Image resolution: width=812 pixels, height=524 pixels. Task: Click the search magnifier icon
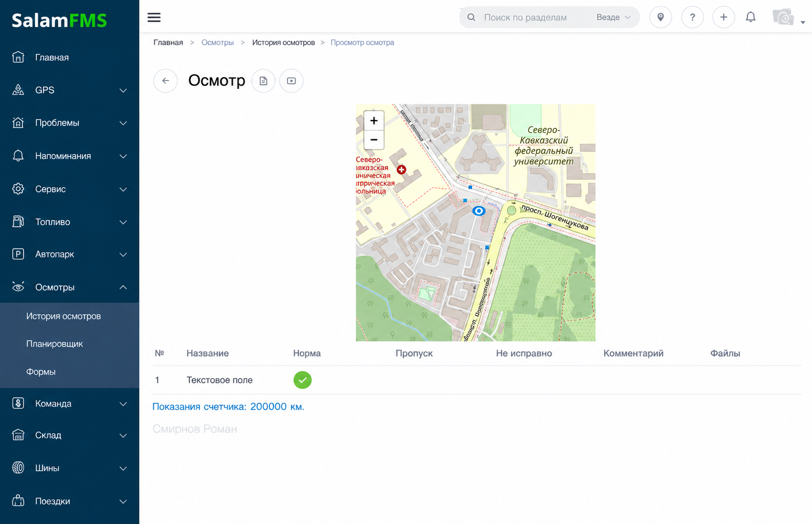pos(471,17)
